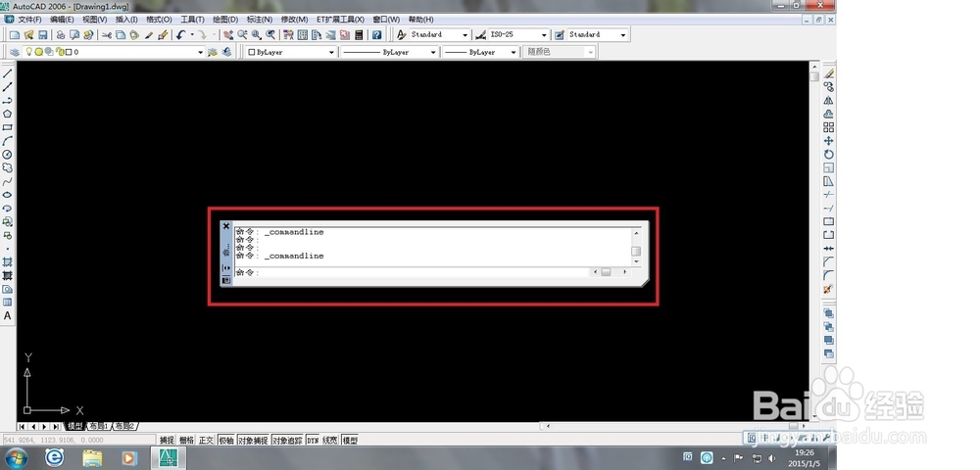Toggle 模型 model/paper space button

[350, 440]
